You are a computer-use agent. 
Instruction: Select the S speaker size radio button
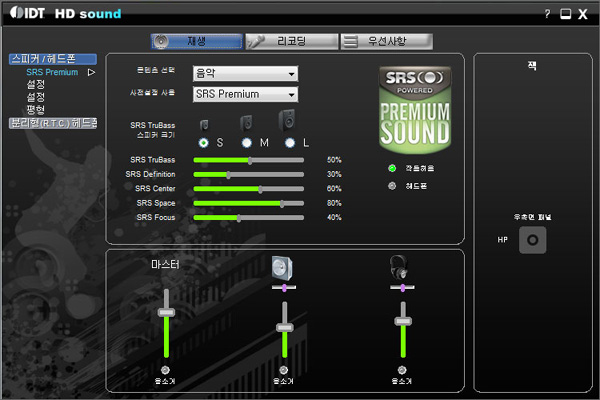204,143
